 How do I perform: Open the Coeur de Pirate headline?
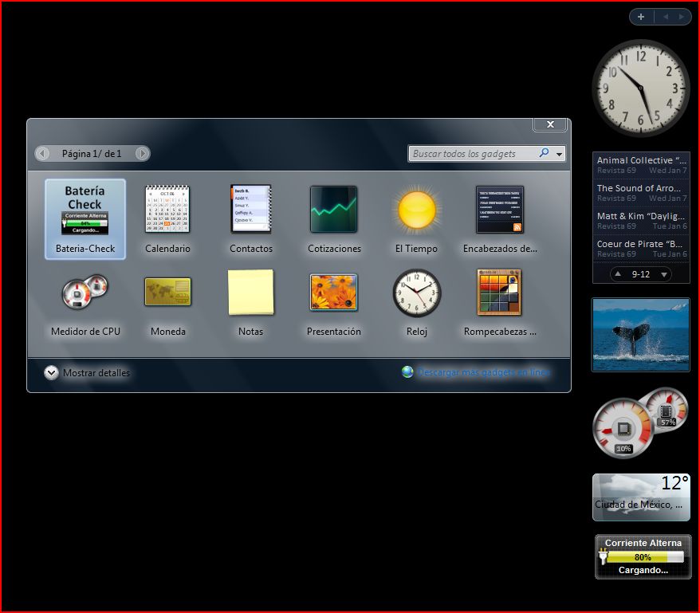pos(642,249)
